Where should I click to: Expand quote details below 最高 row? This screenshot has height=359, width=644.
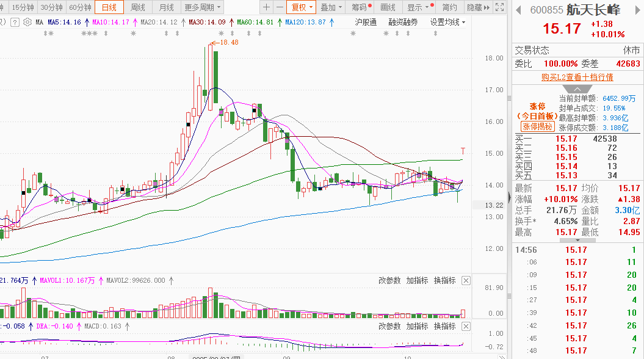[x=577, y=241]
